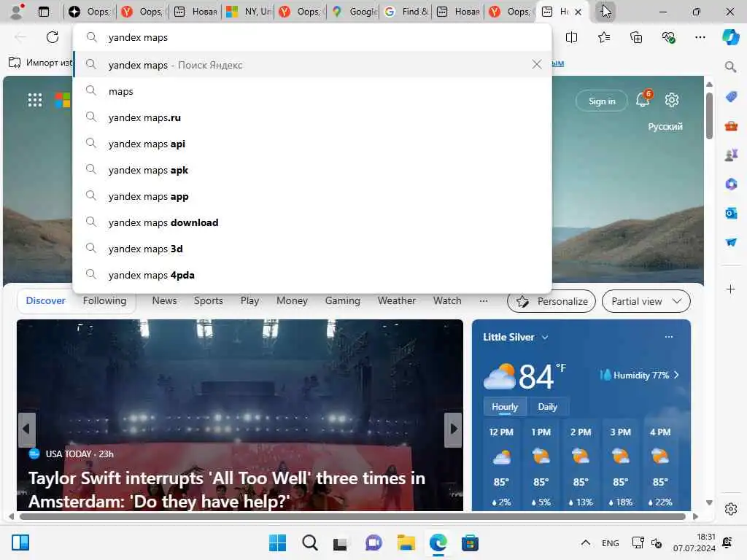Switch language via Русский link
Viewport: 747px width, 560px height.
665,127
